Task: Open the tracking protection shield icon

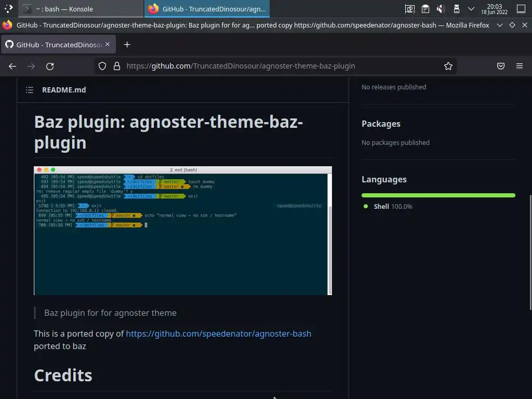Action: [x=102, y=66]
